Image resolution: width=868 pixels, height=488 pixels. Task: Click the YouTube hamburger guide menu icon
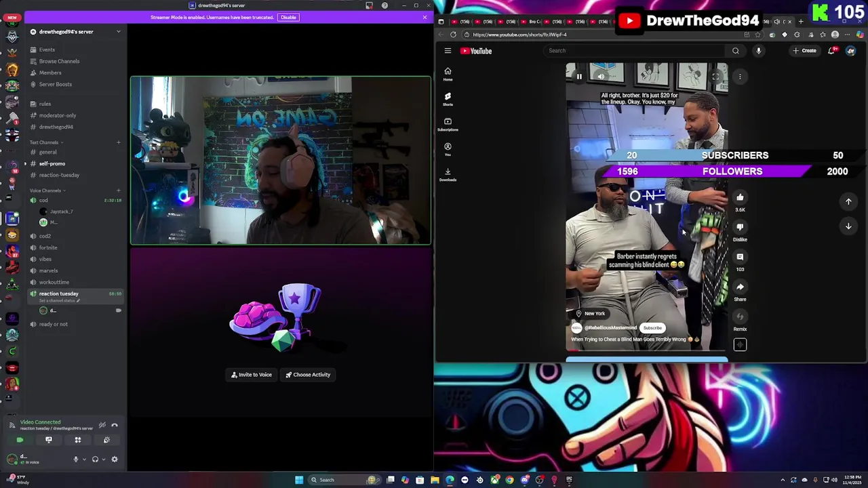[448, 51]
